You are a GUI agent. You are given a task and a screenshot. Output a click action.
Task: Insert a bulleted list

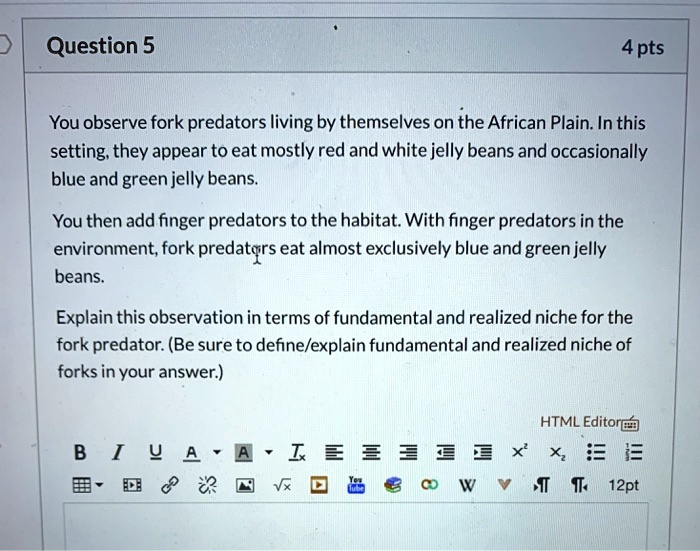[596, 452]
